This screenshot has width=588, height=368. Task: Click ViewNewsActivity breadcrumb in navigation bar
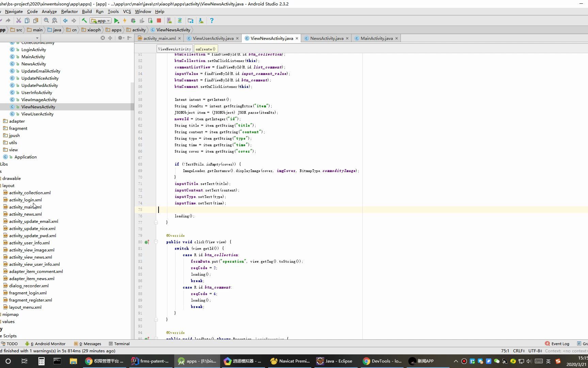coord(170,30)
